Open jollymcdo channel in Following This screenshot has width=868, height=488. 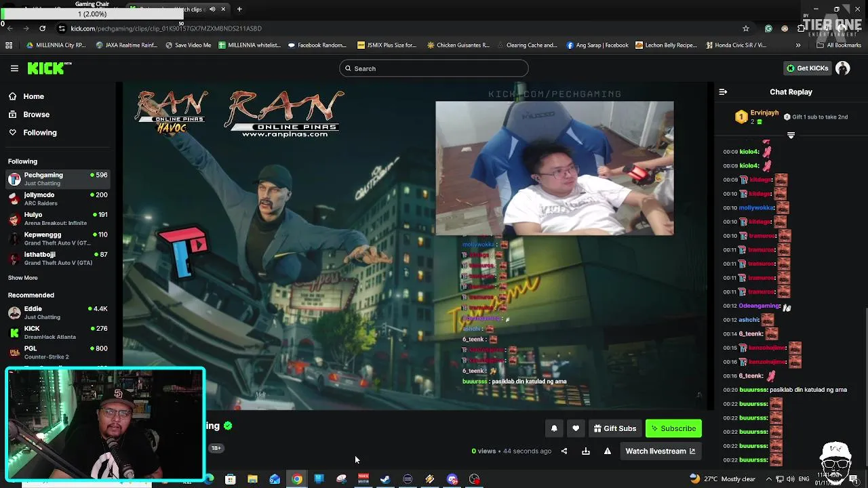point(58,199)
